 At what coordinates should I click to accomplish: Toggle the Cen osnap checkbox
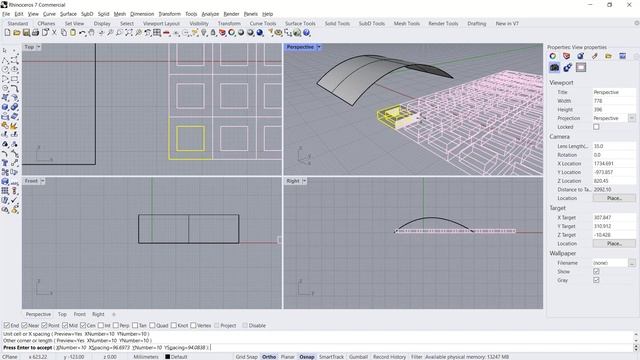(x=83, y=325)
